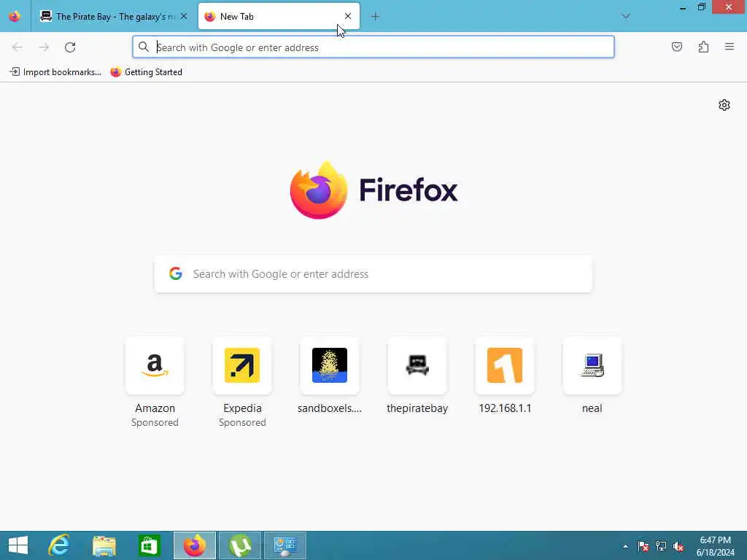Click the Google G icon in search box
This screenshot has height=560, width=747.
click(x=176, y=273)
